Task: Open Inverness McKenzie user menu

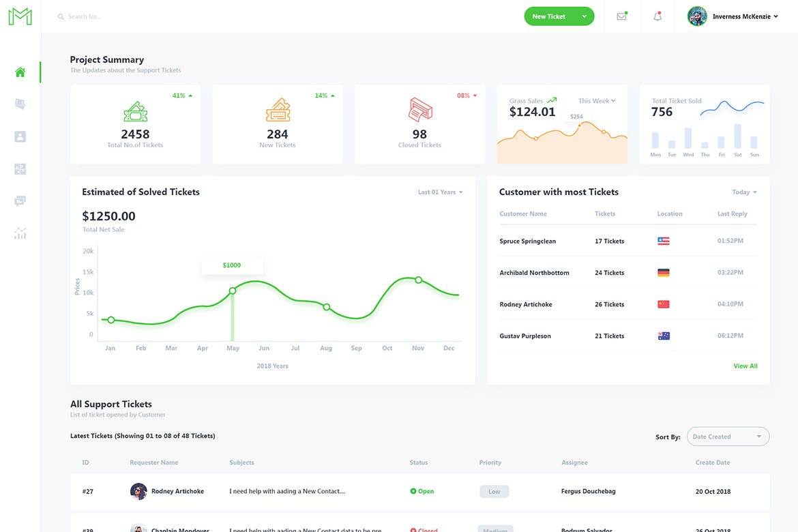Action: tap(733, 16)
